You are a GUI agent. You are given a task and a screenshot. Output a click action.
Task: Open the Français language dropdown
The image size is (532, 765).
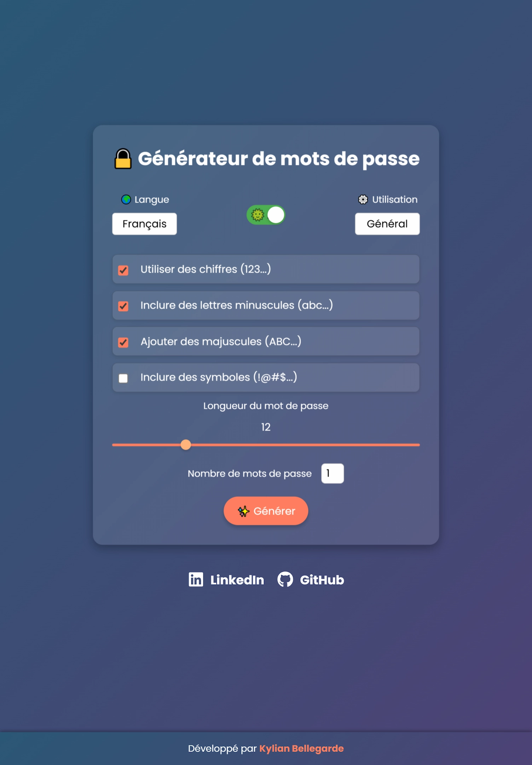(x=144, y=224)
